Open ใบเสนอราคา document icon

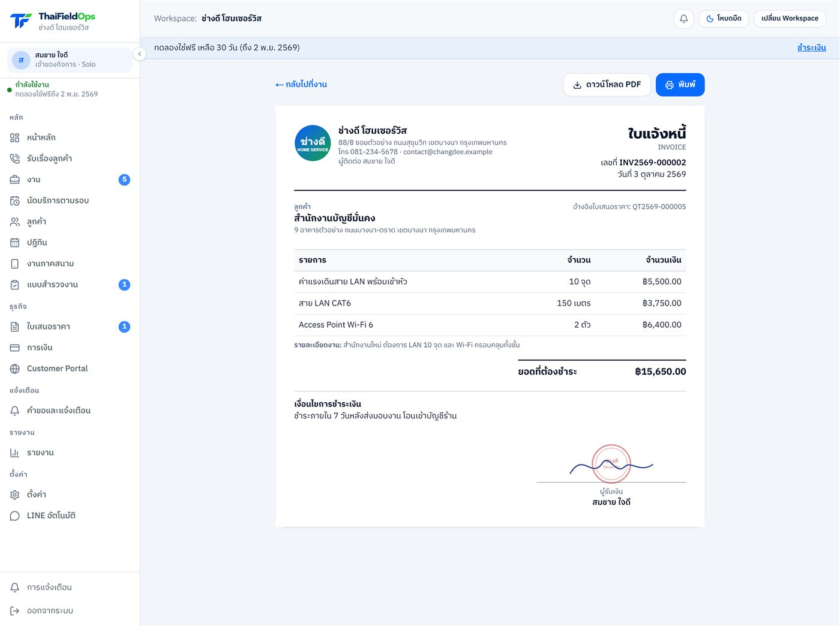coord(15,327)
